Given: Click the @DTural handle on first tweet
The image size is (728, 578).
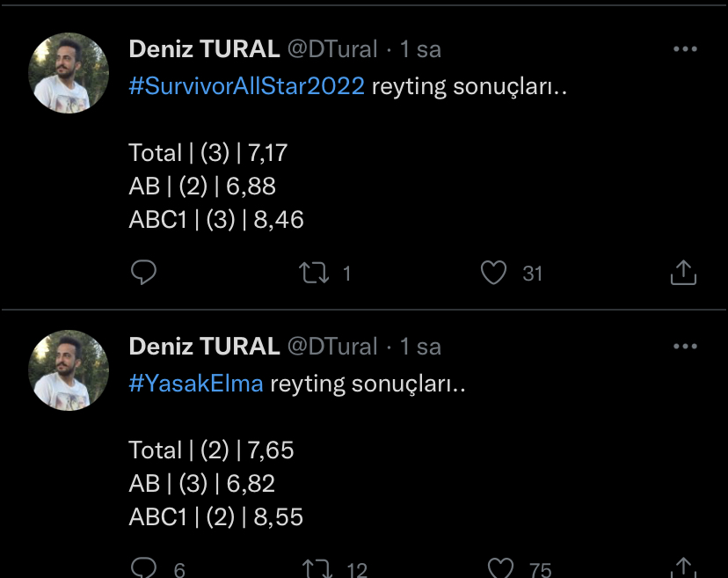Looking at the screenshot, I should click(332, 49).
